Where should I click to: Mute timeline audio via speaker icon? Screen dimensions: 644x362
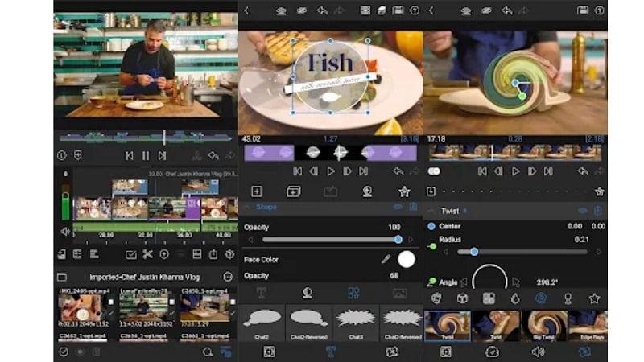pyautogui.click(x=65, y=232)
